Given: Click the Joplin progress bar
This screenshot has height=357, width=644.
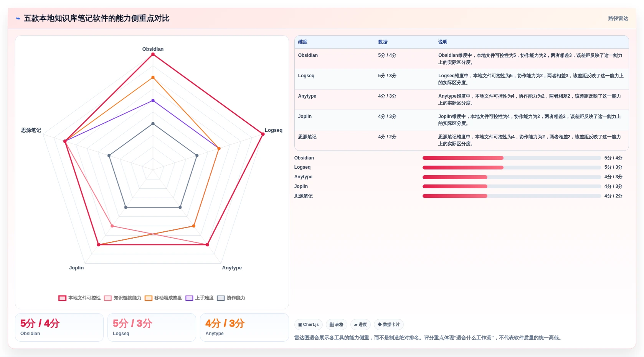Looking at the screenshot, I should coord(512,186).
